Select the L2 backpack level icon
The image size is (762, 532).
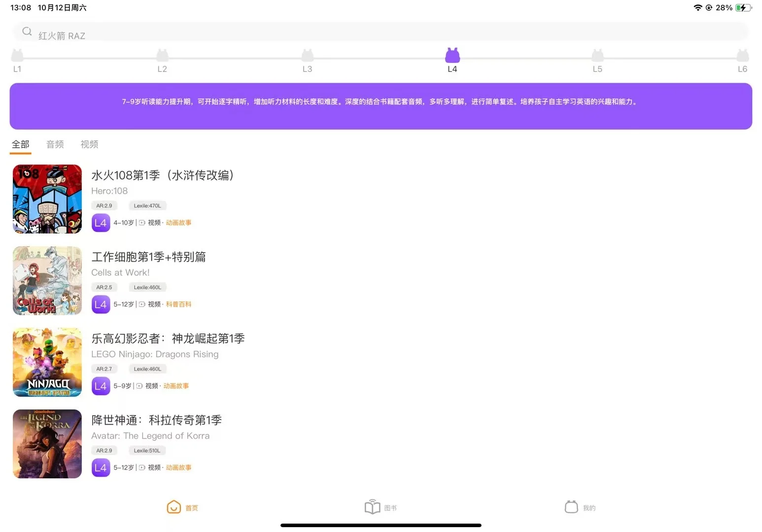point(162,56)
